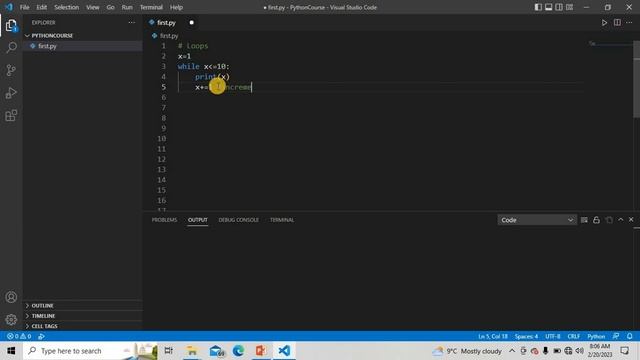The width and height of the screenshot is (640, 360).
Task: Toggle secondary side bar visibility
Action: click(559, 7)
